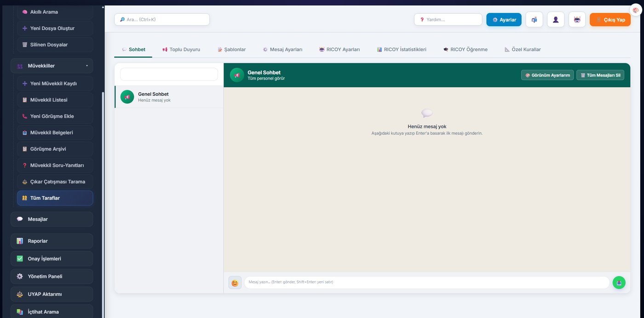Screen dimensions: 644x318
Task: Open Onay İşlemleri from sidebar
Action: [x=52, y=259]
